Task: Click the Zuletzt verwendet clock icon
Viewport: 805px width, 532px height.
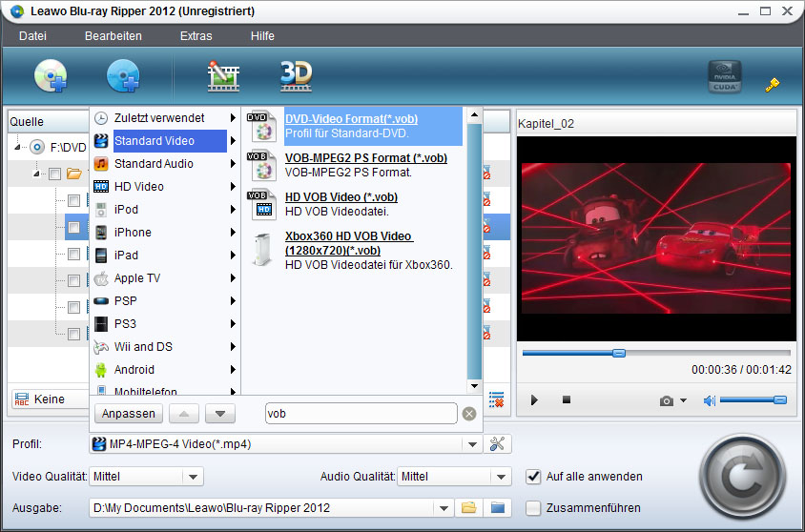Action: click(x=101, y=118)
